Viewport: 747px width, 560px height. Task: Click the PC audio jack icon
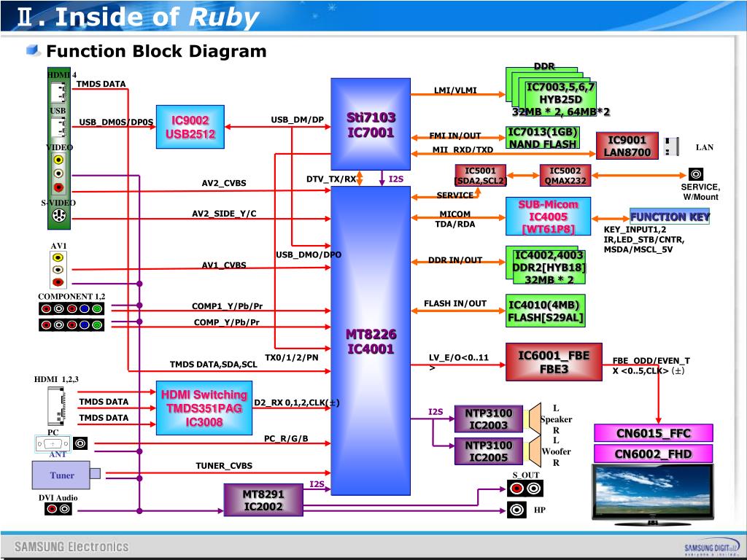[80, 443]
